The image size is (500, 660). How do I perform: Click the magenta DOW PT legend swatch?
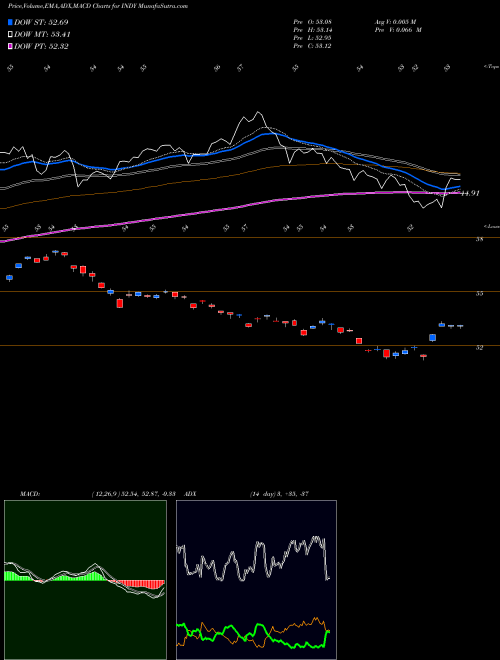click(x=10, y=46)
